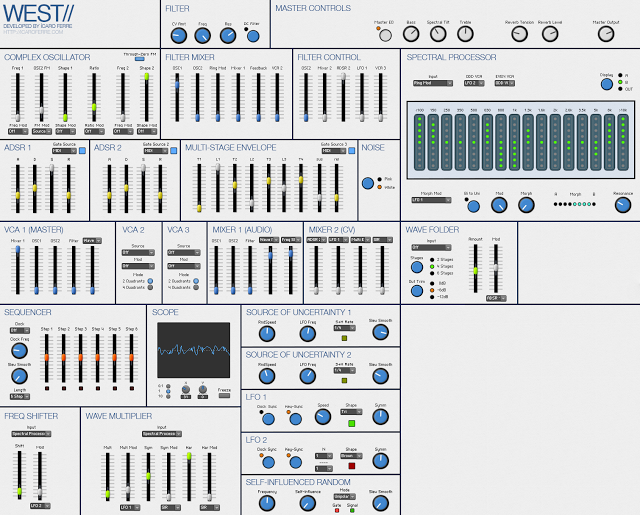Click the Scope waveform display

[x=193, y=350]
